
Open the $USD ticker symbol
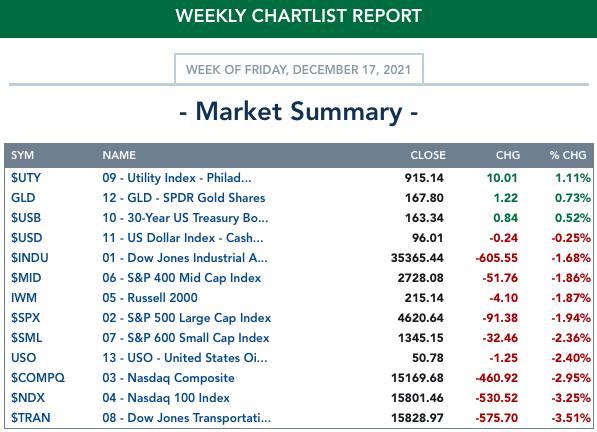(26, 238)
